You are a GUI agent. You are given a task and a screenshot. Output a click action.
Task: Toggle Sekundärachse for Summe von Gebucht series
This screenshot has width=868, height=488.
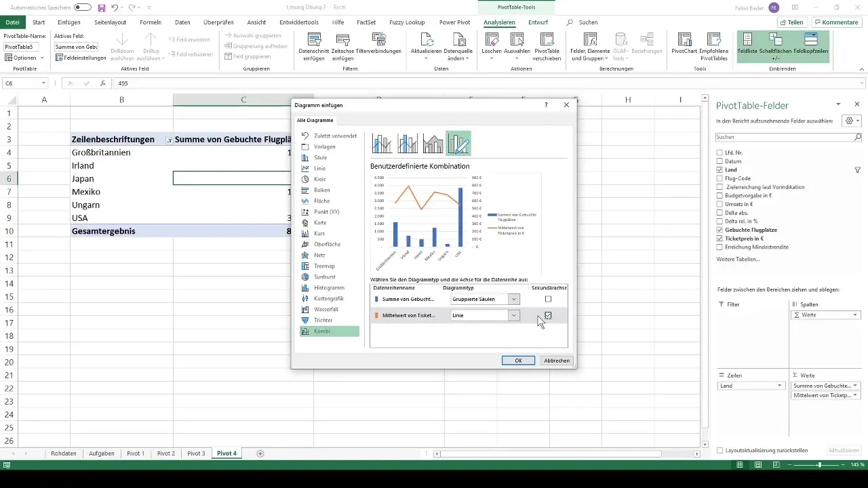click(x=548, y=299)
